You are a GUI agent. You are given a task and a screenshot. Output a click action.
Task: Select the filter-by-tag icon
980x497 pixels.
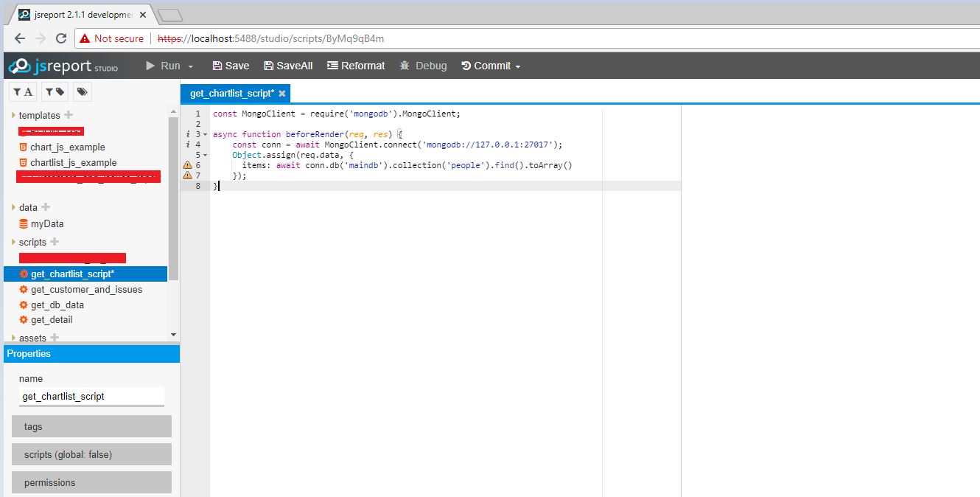pyautogui.click(x=54, y=91)
